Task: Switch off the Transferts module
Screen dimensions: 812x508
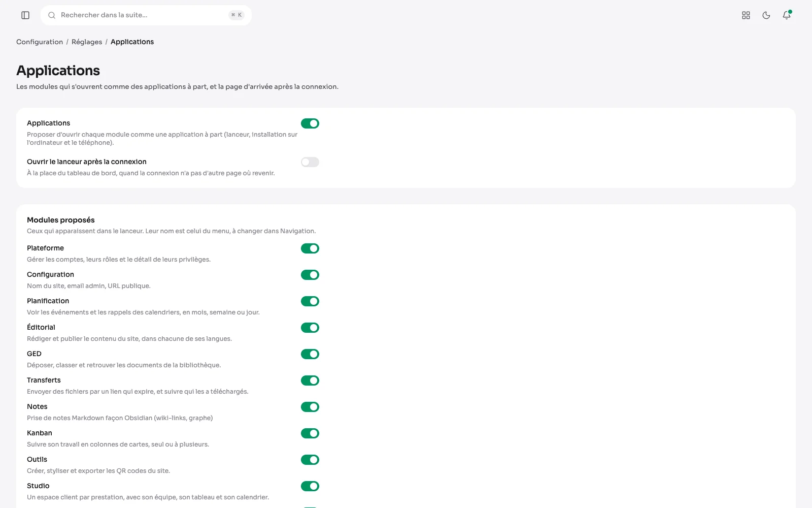Action: pyautogui.click(x=310, y=380)
